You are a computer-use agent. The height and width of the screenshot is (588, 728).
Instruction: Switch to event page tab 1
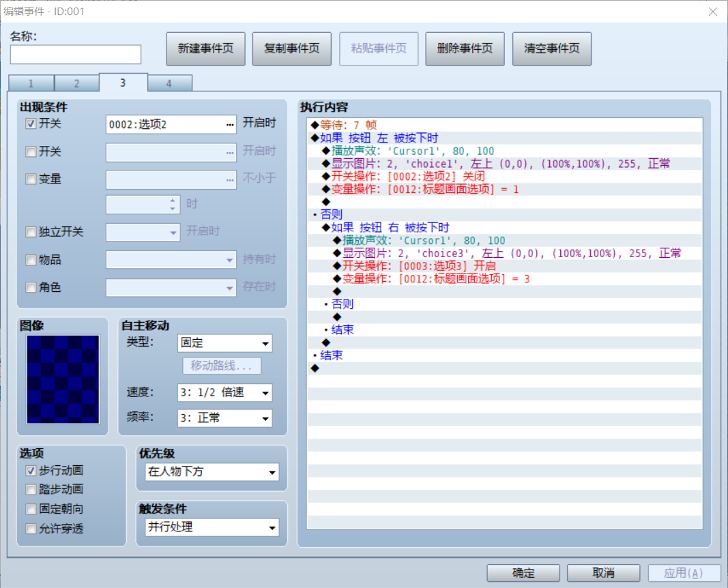point(31,83)
